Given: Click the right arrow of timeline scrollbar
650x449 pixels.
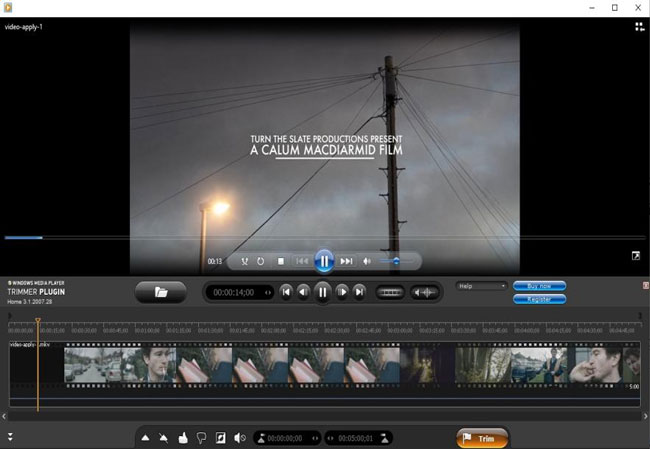Looking at the screenshot, I should point(645,416).
